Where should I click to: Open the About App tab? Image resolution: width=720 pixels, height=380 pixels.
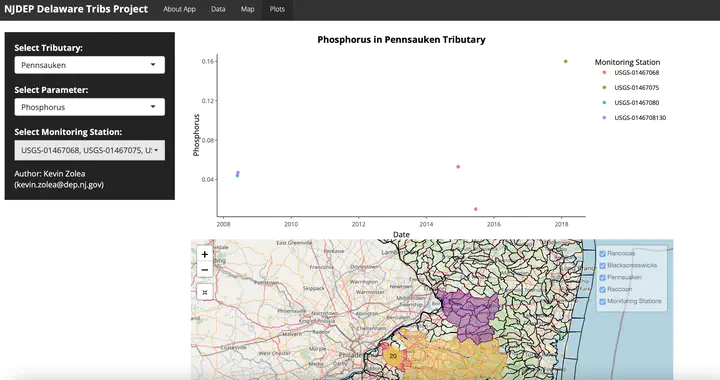point(180,9)
